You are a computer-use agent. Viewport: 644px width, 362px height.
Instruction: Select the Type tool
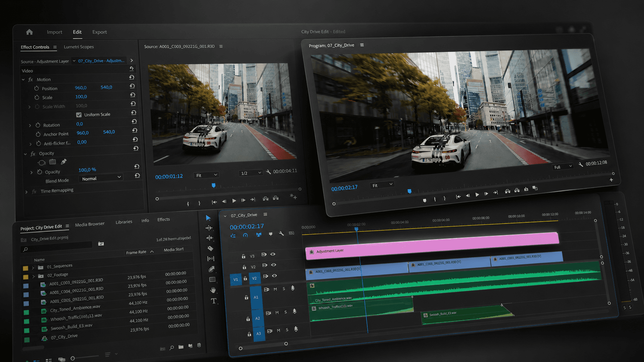tap(214, 301)
